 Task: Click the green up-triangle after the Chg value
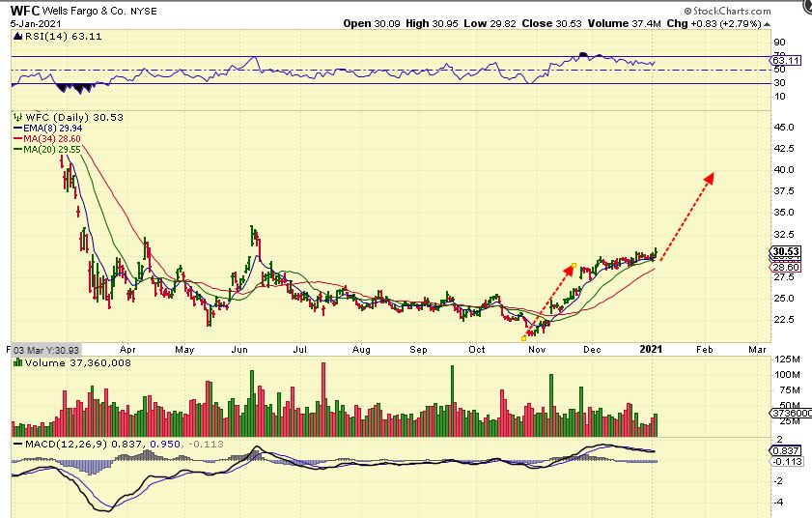tap(767, 24)
